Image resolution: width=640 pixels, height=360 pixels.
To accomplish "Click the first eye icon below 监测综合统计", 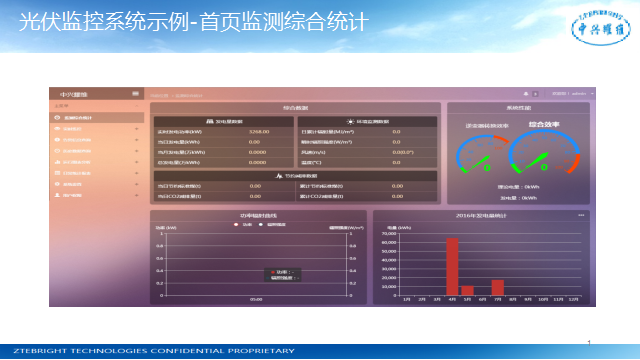I will click(x=57, y=129).
